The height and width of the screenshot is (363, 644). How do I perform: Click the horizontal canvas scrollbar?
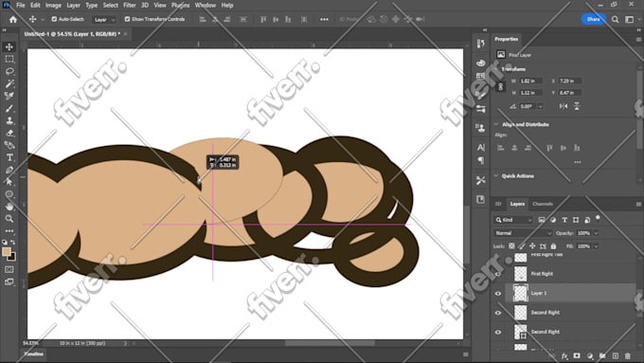point(330,343)
